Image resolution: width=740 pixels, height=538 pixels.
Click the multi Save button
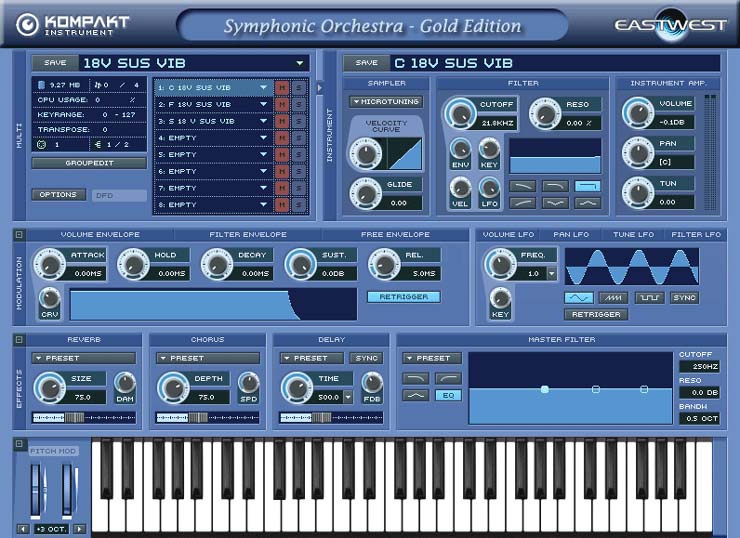[55, 63]
